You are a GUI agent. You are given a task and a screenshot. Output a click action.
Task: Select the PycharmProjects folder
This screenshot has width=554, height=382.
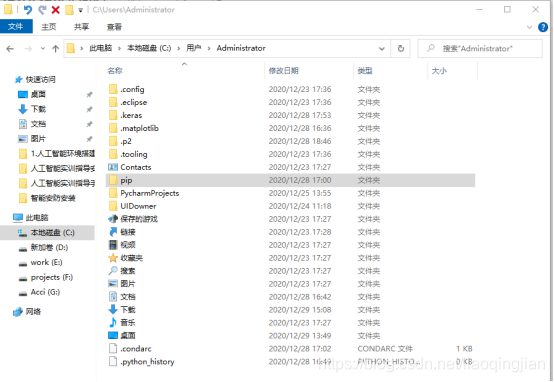pos(149,193)
